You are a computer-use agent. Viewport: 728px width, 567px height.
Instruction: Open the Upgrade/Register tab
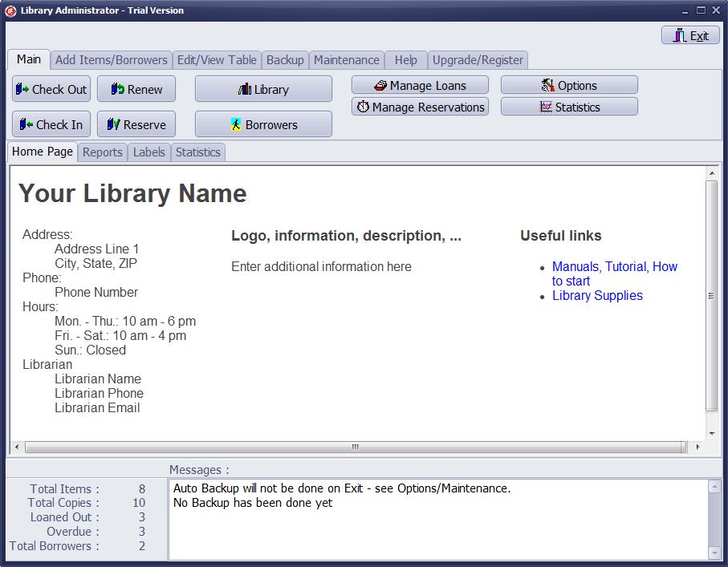tap(478, 59)
